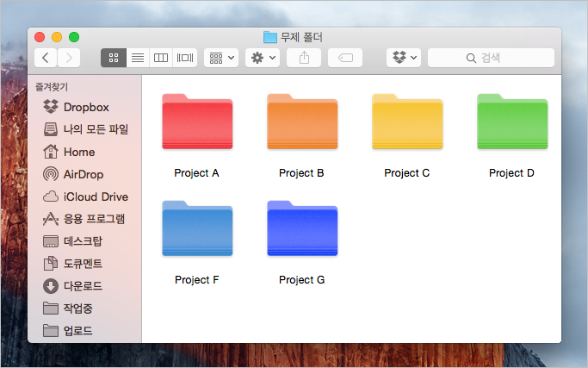Open 응용 프로그램 in the sidebar
Screen dimensions: 588x368
click(84, 219)
